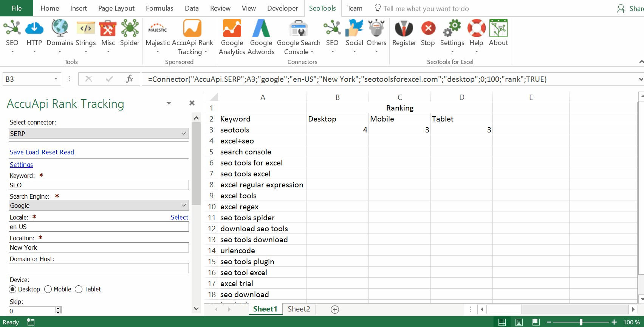Viewport: 644px width, 327px height.
Task: Open the Select connector SERP dropdown
Action: coord(99,134)
